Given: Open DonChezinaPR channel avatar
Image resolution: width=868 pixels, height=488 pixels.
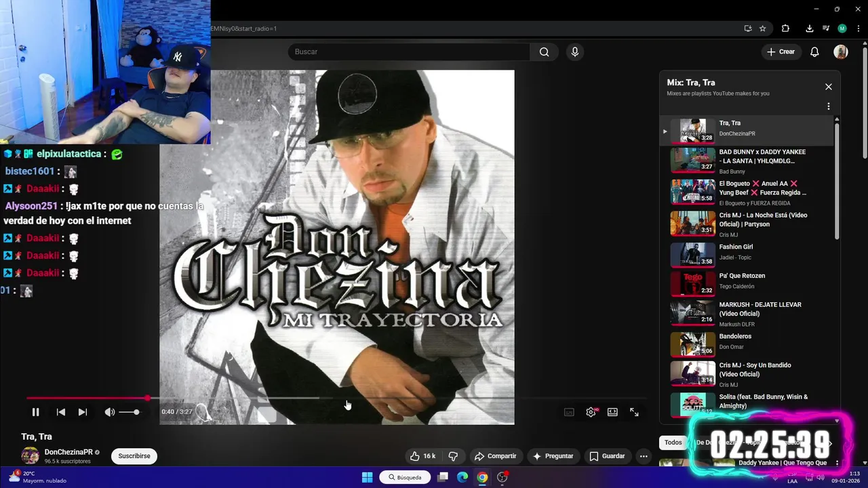Looking at the screenshot, I should point(30,456).
